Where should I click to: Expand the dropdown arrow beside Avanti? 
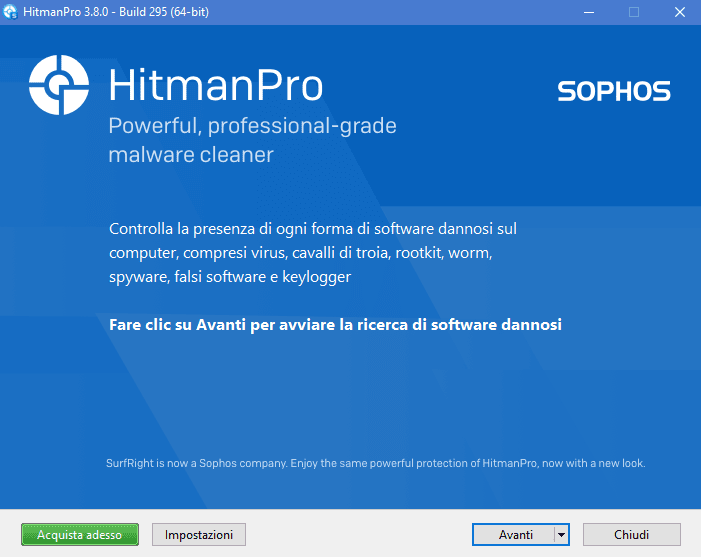561,535
